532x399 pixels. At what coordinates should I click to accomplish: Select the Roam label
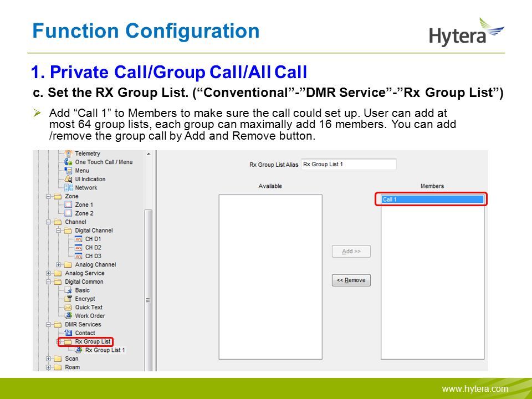click(x=73, y=367)
